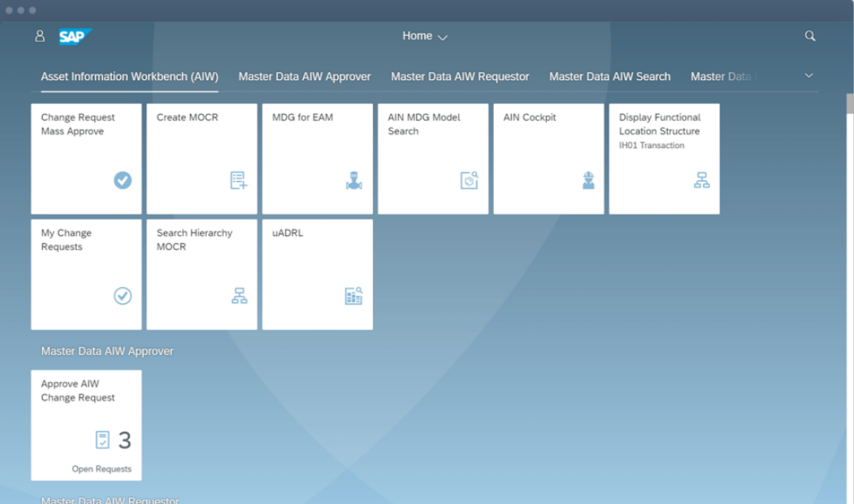Screen dimensions: 854x504
Task: Click document-check icon on Approve AIW tile
Action: 102,440
